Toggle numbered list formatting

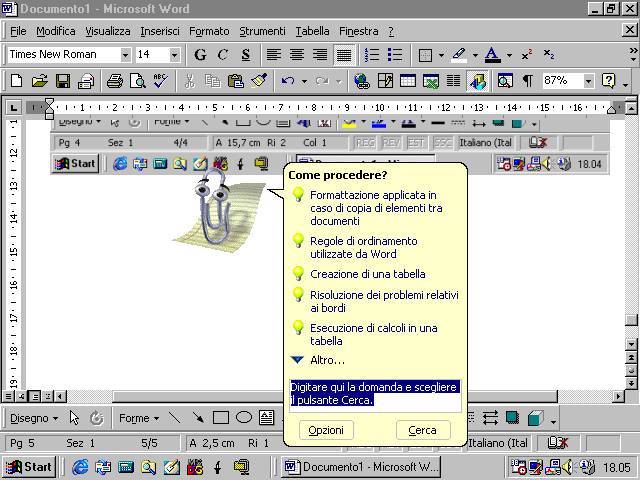click(372, 55)
